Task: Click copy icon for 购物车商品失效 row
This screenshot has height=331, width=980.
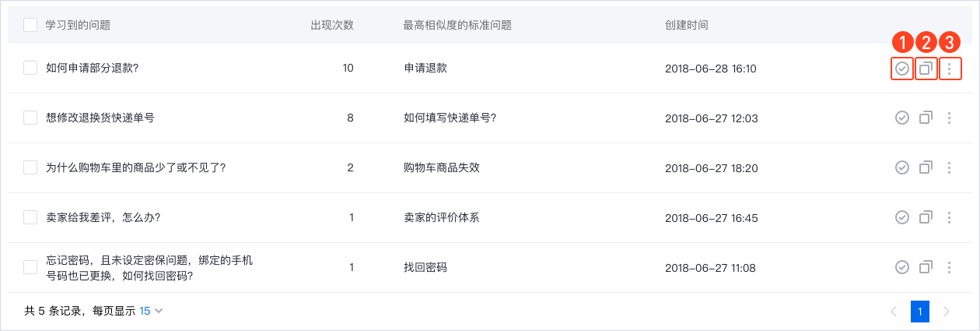Action: 926,167
